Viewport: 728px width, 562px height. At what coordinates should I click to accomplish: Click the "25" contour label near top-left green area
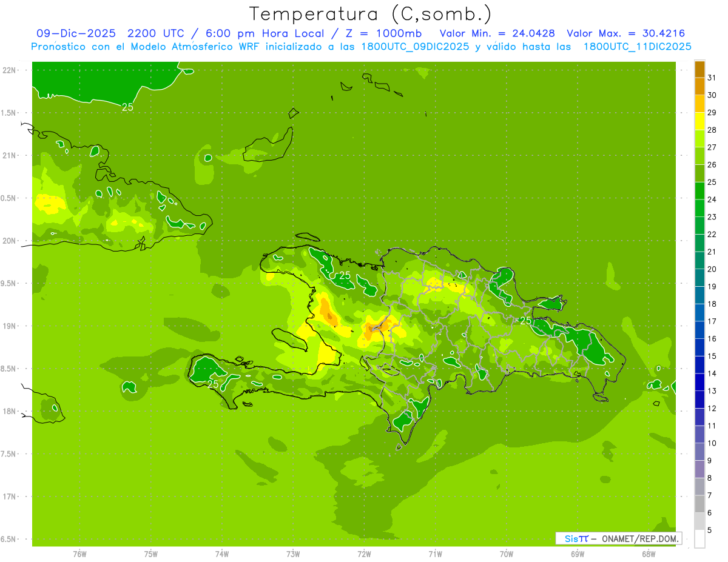pos(127,107)
